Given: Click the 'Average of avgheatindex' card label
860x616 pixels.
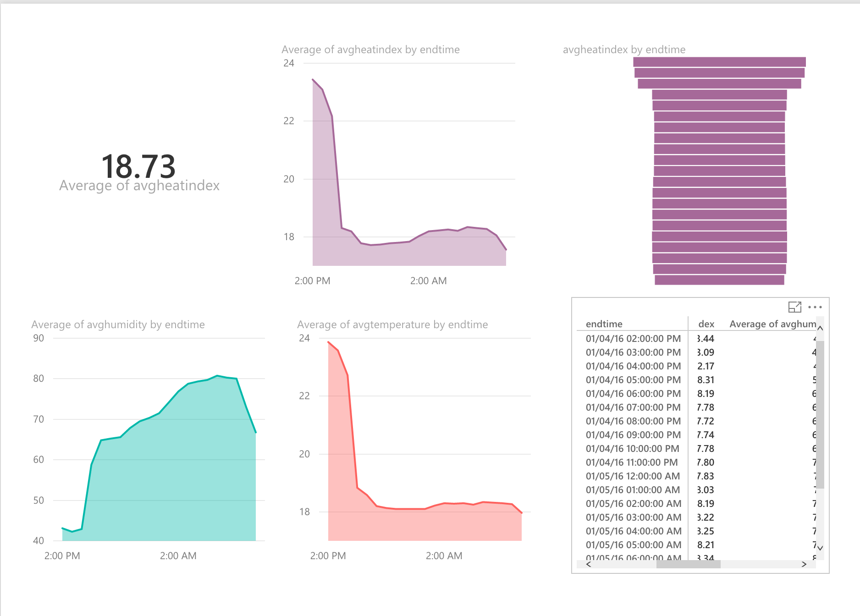Looking at the screenshot, I should [x=139, y=186].
